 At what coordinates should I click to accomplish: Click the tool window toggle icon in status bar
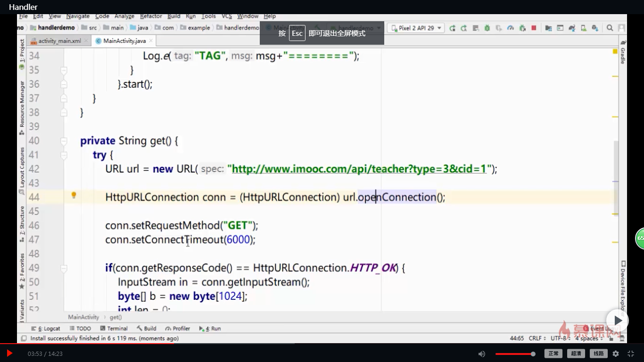click(x=24, y=338)
